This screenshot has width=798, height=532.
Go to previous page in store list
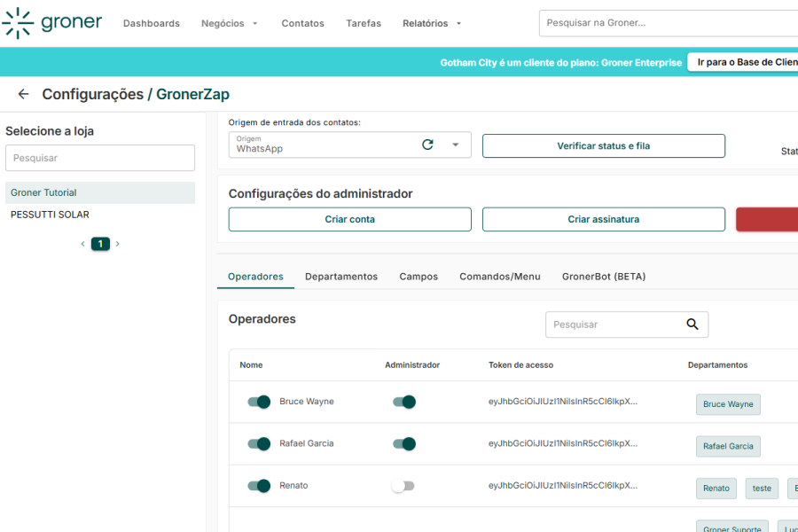[82, 244]
